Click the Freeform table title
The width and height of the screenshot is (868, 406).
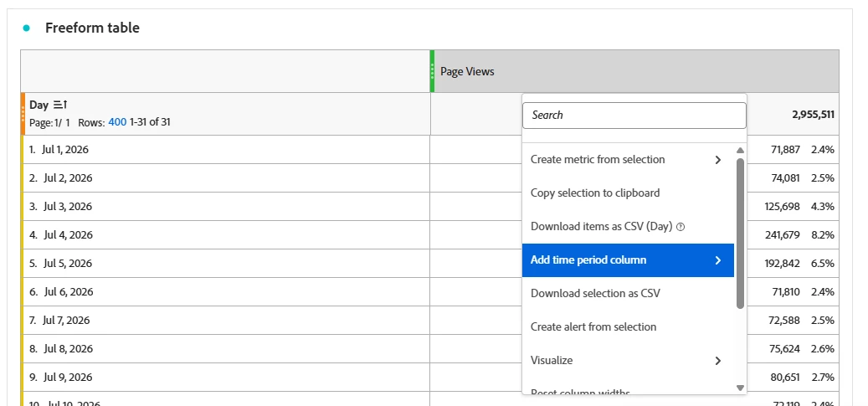tap(92, 28)
